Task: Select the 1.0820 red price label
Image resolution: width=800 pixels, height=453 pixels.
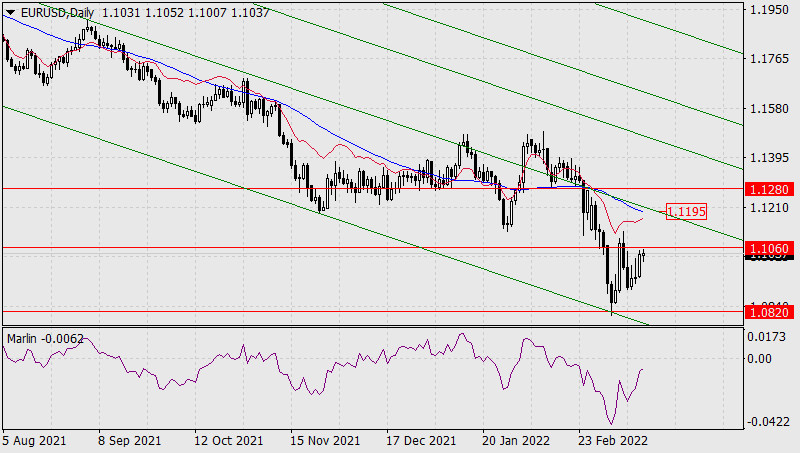Action: pyautogui.click(x=769, y=312)
